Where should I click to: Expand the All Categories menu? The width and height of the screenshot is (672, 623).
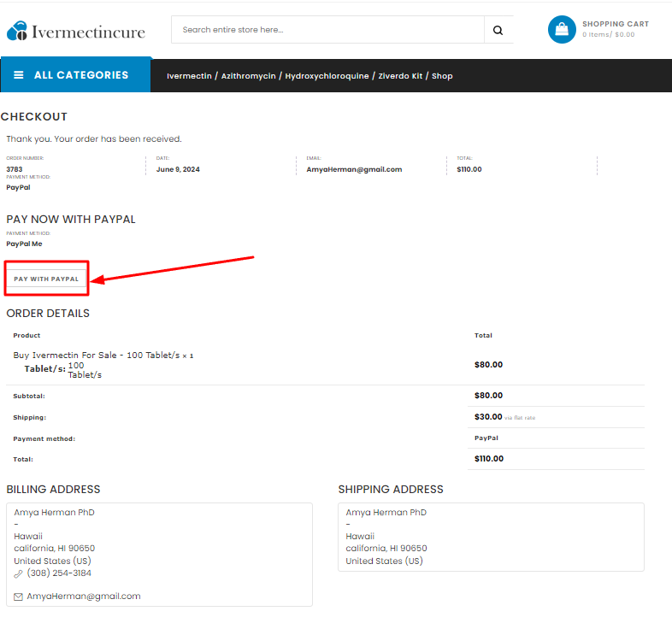[x=75, y=75]
